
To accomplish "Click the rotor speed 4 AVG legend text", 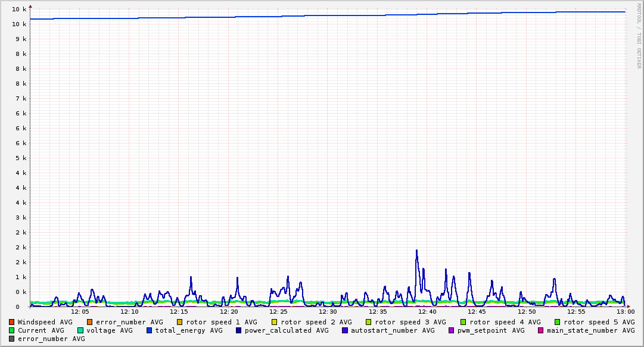I will (505, 322).
